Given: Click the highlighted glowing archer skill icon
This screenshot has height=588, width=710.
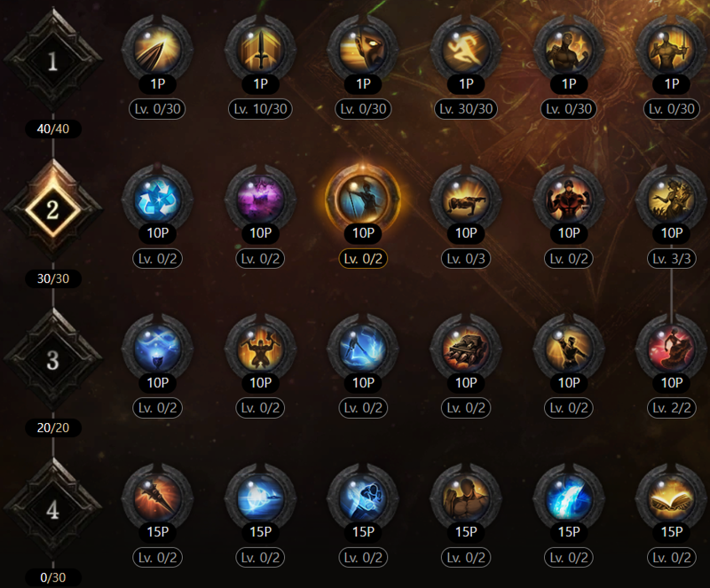Looking at the screenshot, I should 363,200.
